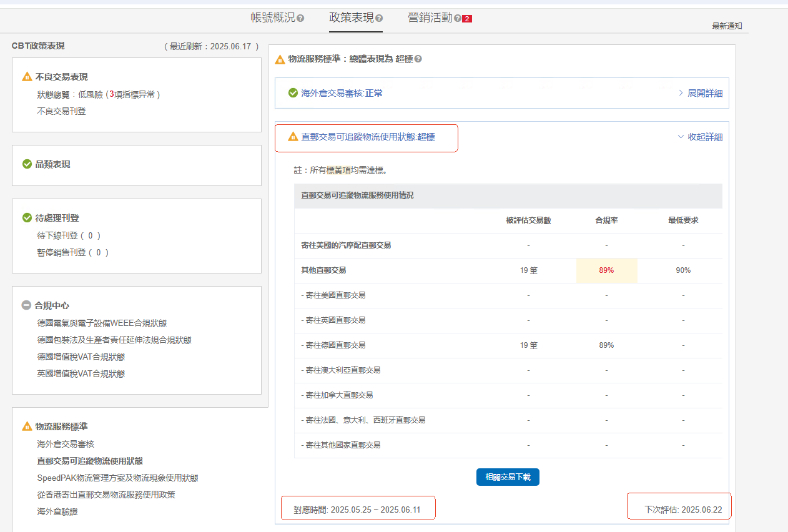The image size is (788, 532).
Task: Click the help icon beside 帳號概況
Action: coord(300,19)
